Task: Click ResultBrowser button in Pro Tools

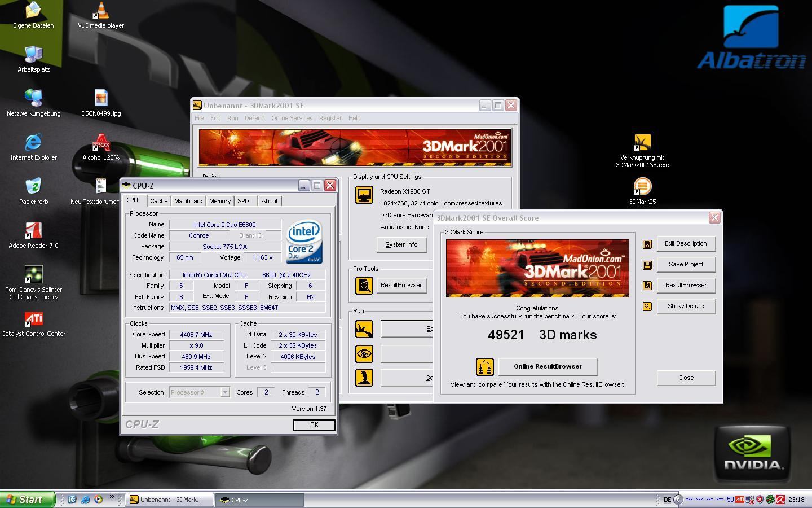Action: tap(401, 285)
